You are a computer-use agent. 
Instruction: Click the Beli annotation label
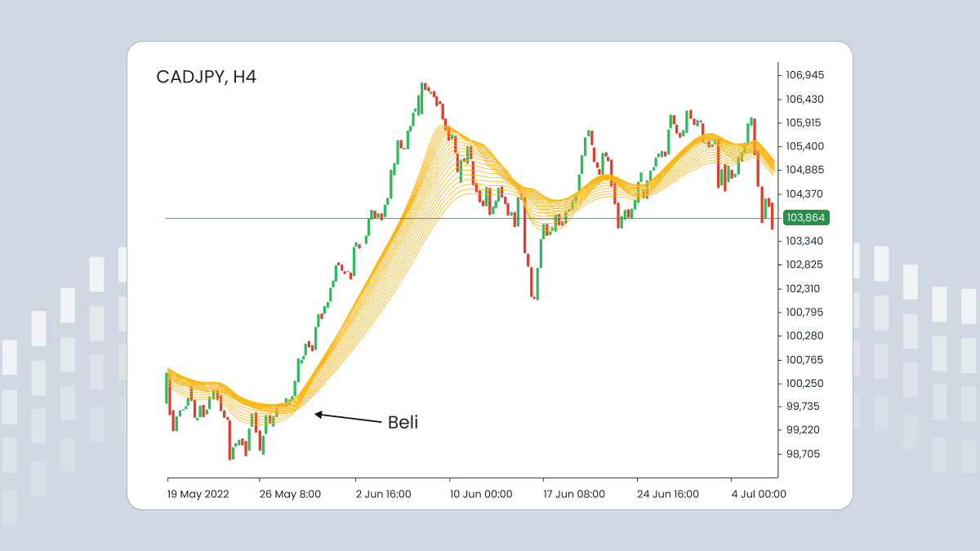tap(403, 423)
